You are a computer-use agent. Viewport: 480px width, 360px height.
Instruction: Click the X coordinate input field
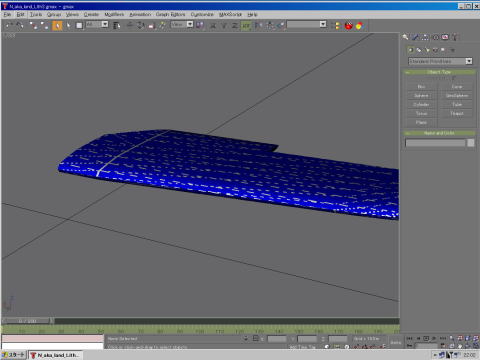277,339
